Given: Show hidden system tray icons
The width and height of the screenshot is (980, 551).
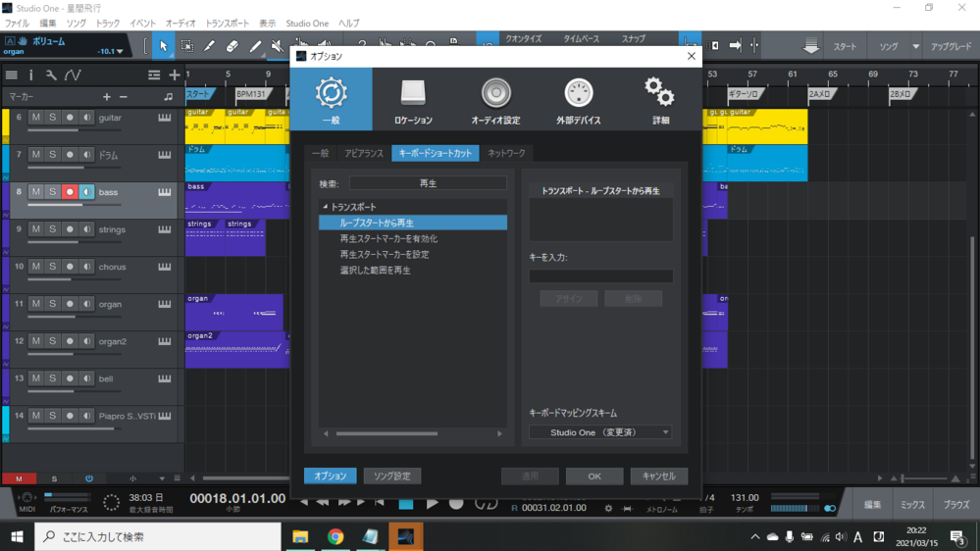Looking at the screenshot, I should tap(755, 536).
